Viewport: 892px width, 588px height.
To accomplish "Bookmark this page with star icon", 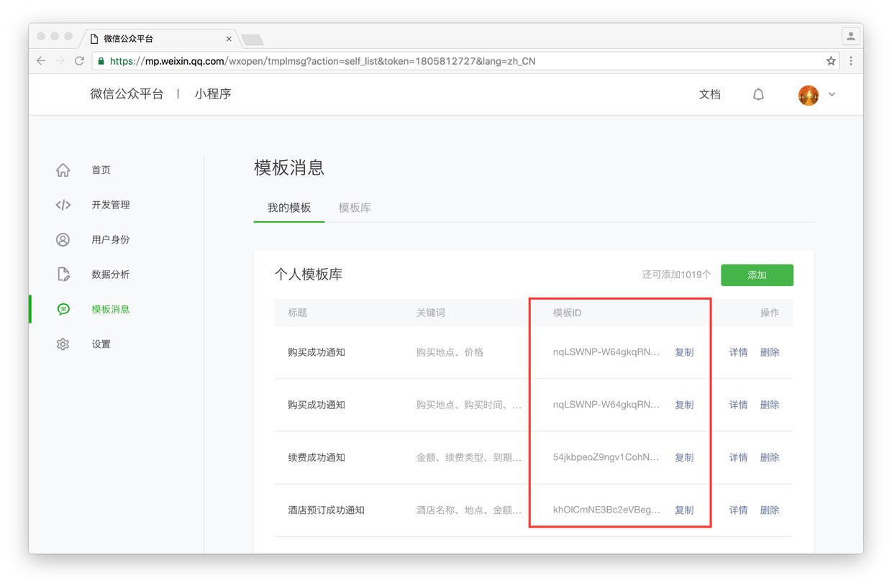I will [831, 61].
